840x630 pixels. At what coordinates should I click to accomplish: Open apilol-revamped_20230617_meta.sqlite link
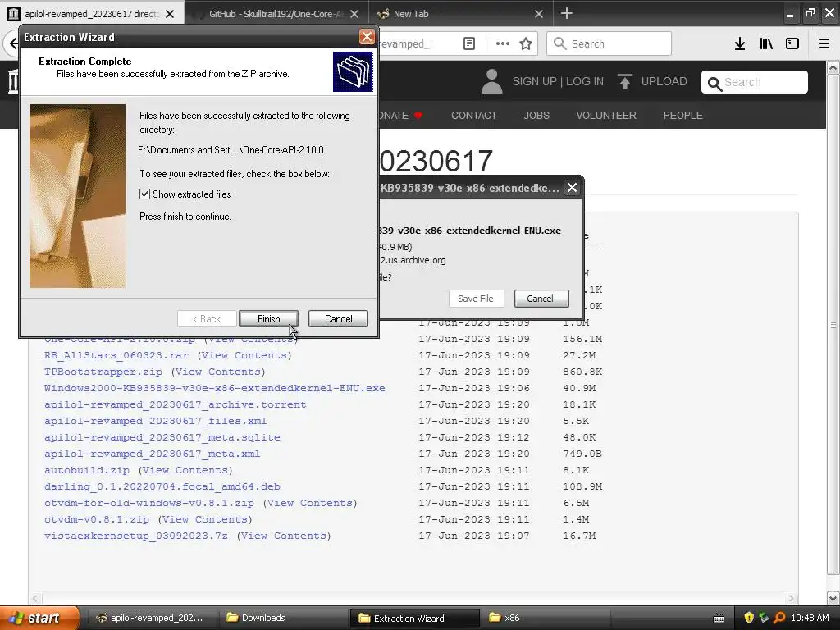coord(162,437)
